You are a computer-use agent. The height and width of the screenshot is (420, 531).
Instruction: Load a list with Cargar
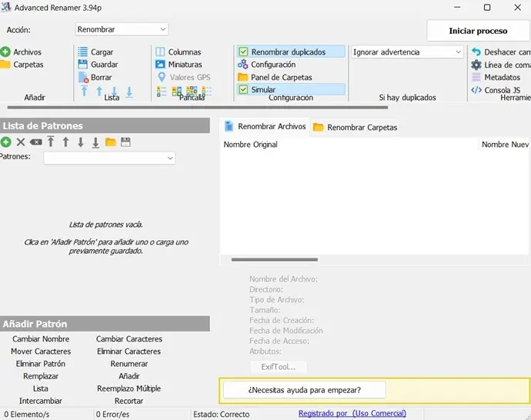tap(95, 52)
